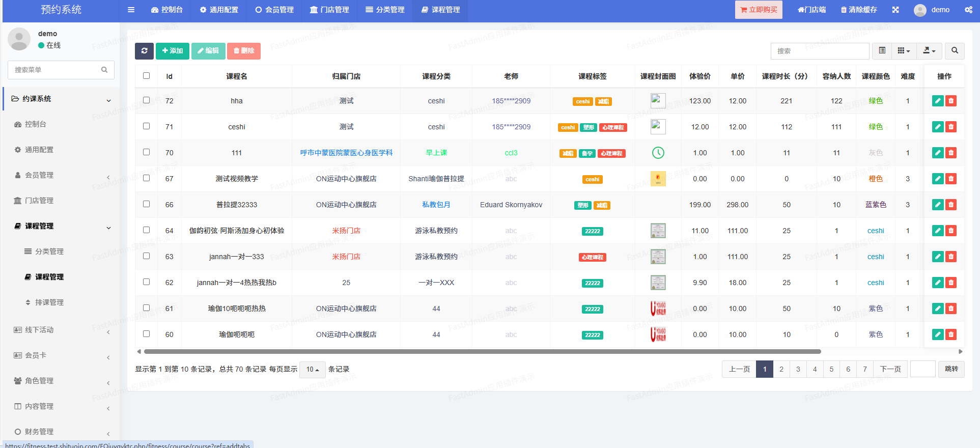This screenshot has width=980, height=448.
Task: Click the horizontal table scrollbar
Action: (482, 351)
